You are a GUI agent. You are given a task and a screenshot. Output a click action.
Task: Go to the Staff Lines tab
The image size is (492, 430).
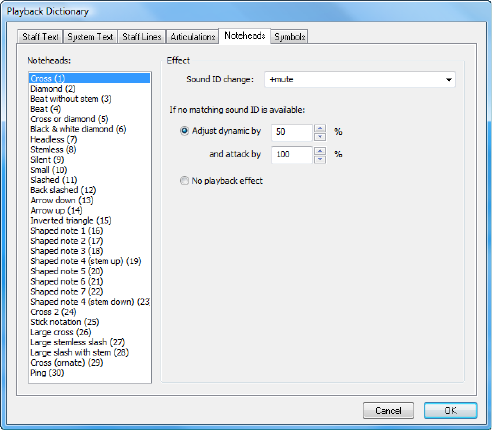[142, 37]
